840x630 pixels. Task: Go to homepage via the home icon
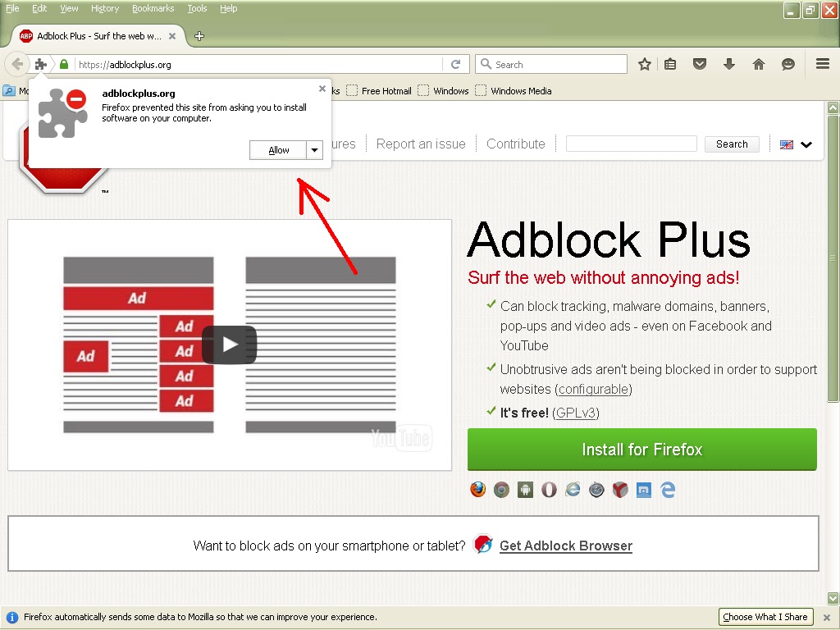pyautogui.click(x=759, y=64)
